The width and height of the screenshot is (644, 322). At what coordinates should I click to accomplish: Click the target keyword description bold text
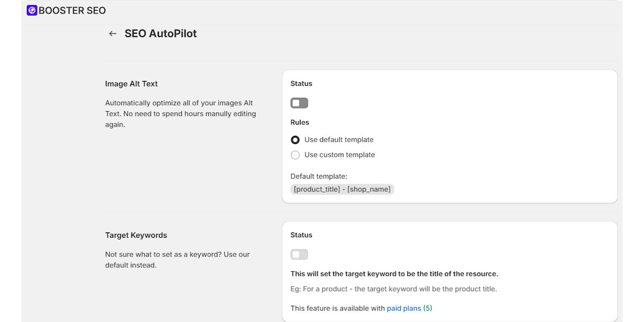[x=394, y=274]
